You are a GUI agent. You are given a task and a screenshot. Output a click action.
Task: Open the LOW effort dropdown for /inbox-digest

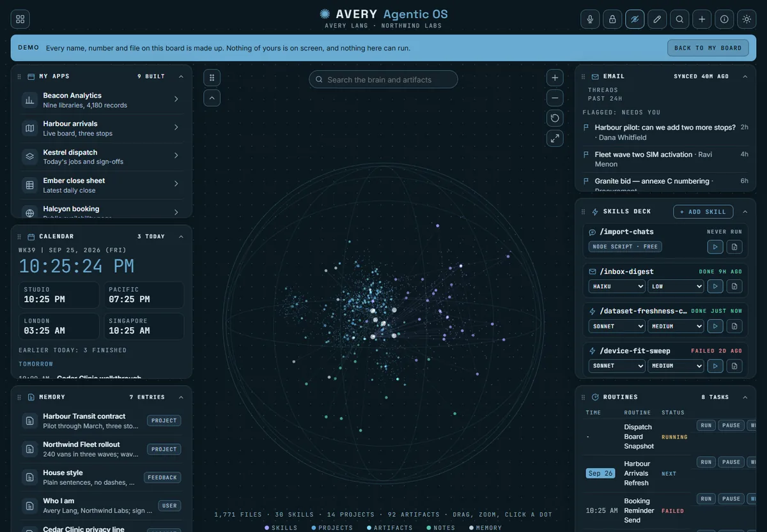click(676, 287)
